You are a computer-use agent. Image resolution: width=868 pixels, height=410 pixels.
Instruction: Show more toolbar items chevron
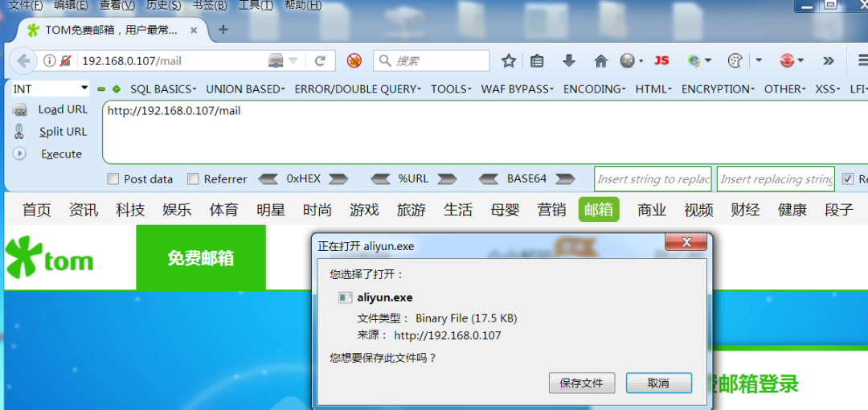click(x=828, y=61)
